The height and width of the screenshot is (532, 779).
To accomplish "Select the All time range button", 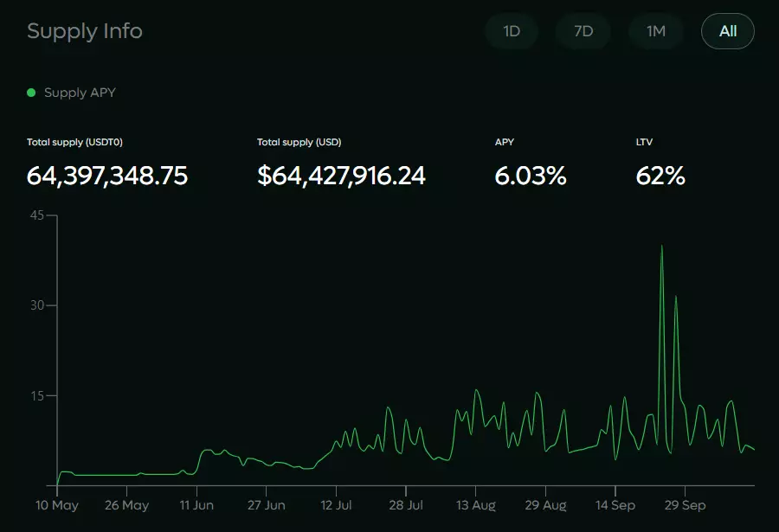I will 728,31.
